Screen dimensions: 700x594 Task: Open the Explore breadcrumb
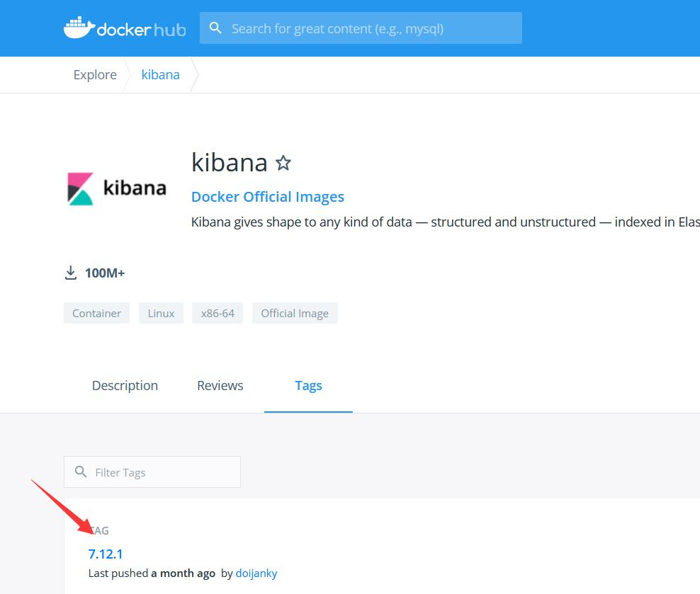(x=95, y=74)
